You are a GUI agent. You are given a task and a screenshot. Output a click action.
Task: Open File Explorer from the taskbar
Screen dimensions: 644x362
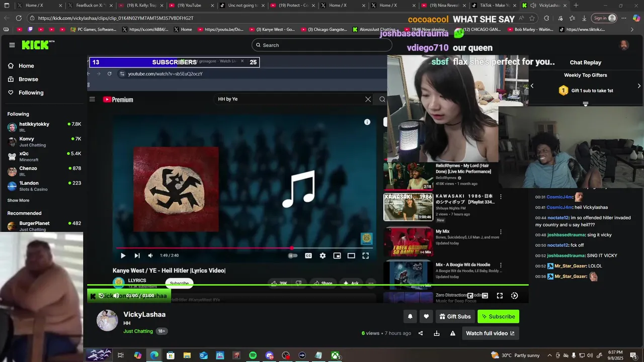pyautogui.click(x=187, y=355)
